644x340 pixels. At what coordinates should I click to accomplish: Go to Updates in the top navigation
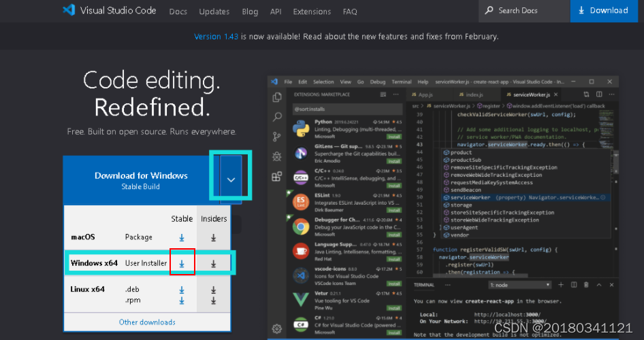point(214,12)
